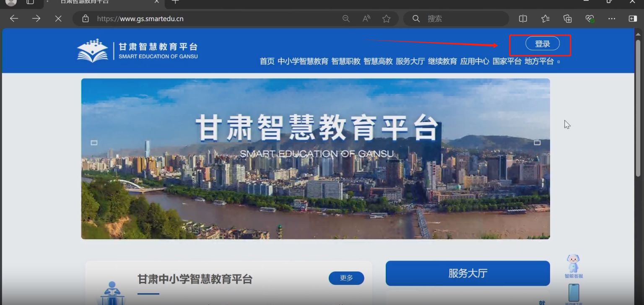Open the tab actions menu
The width and height of the screenshot is (644, 305).
[x=30, y=2]
